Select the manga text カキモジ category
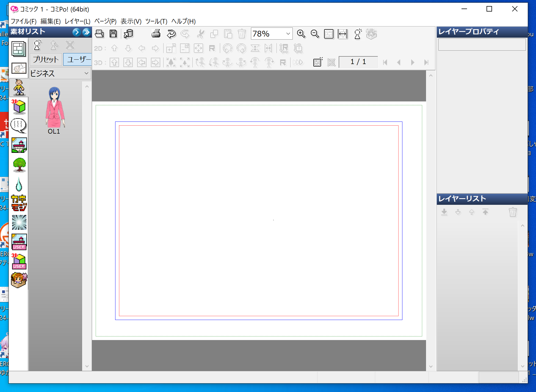 click(x=19, y=203)
